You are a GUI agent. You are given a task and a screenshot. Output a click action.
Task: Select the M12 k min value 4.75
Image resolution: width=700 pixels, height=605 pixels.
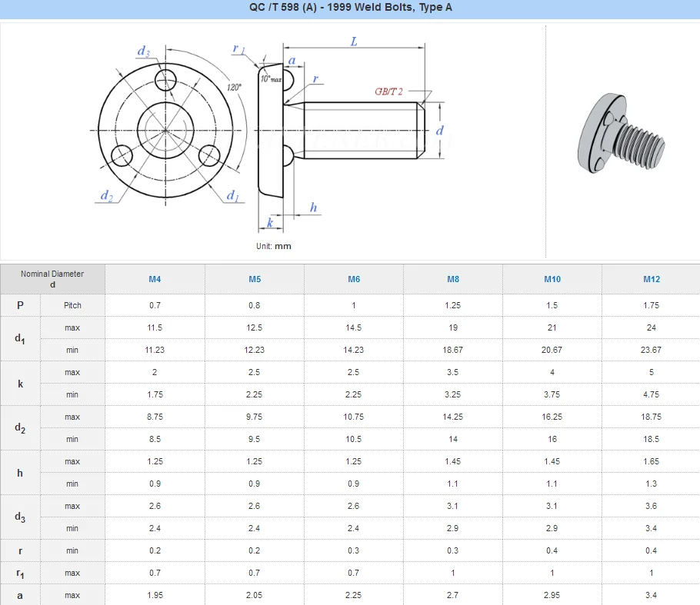pyautogui.click(x=651, y=395)
